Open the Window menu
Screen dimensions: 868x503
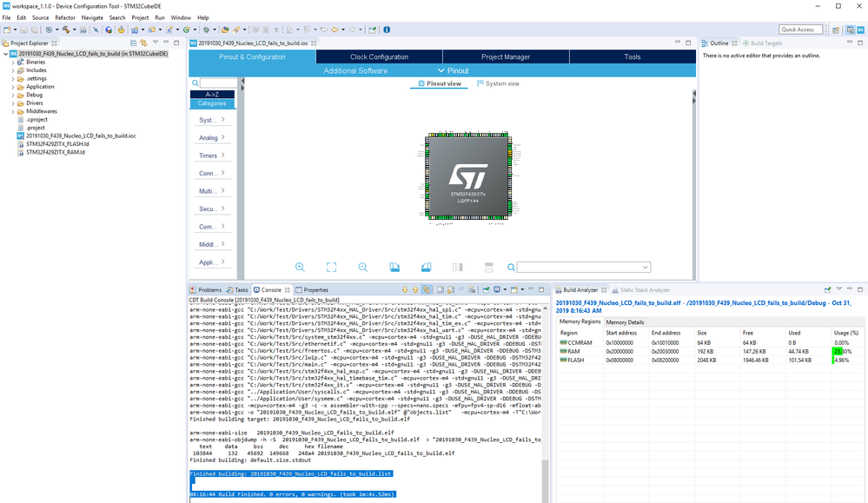pyautogui.click(x=181, y=17)
